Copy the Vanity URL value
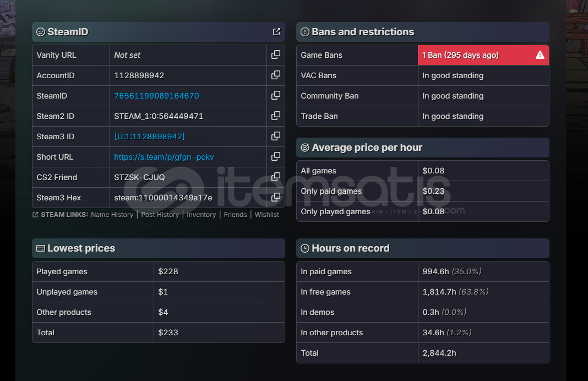The image size is (588, 381). pos(276,55)
